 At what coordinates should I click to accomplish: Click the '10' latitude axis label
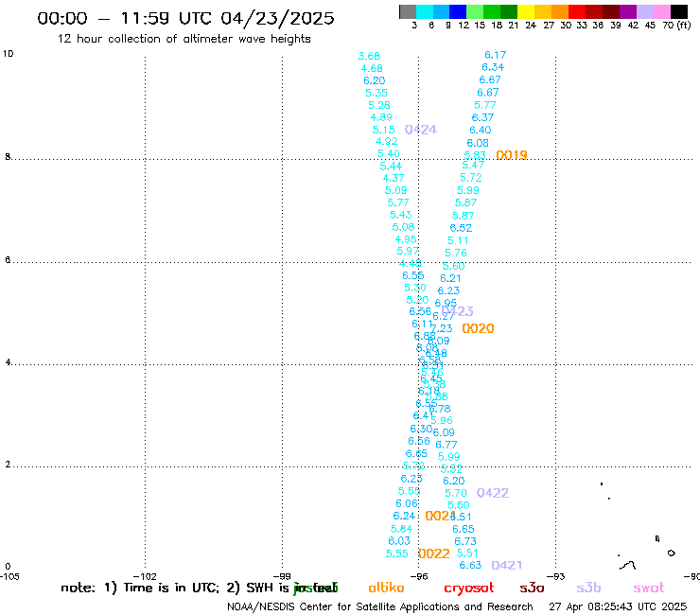tap(9, 54)
